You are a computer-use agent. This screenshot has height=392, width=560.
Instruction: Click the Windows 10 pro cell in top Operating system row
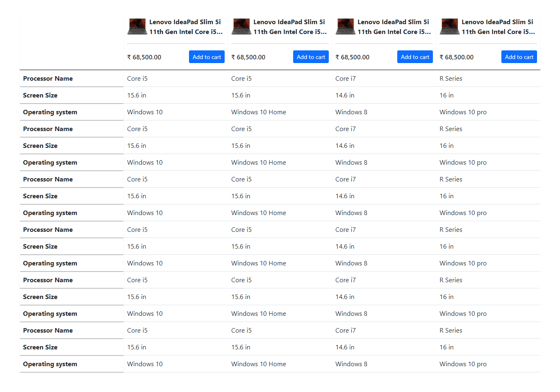click(x=463, y=112)
